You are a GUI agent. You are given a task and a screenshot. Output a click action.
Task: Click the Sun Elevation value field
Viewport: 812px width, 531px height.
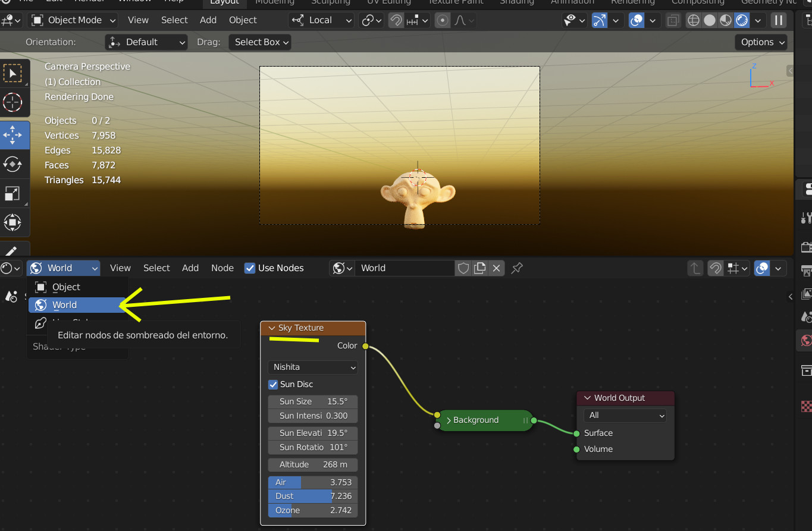313,433
